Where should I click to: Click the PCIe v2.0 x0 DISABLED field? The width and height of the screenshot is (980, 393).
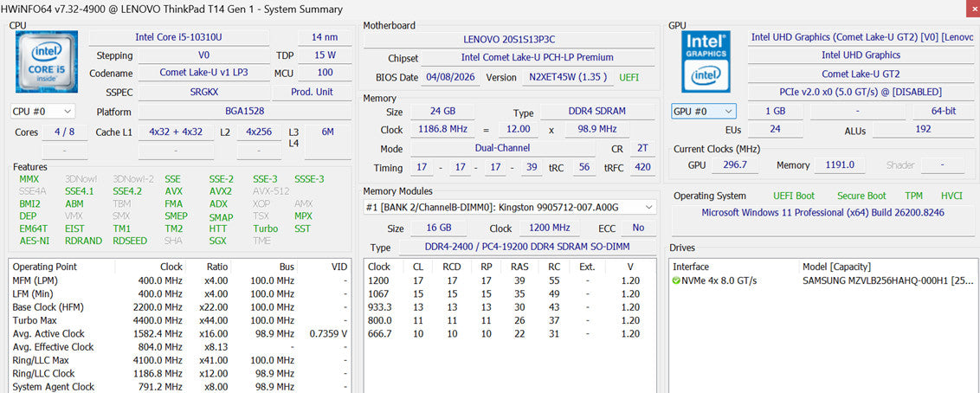(861, 92)
